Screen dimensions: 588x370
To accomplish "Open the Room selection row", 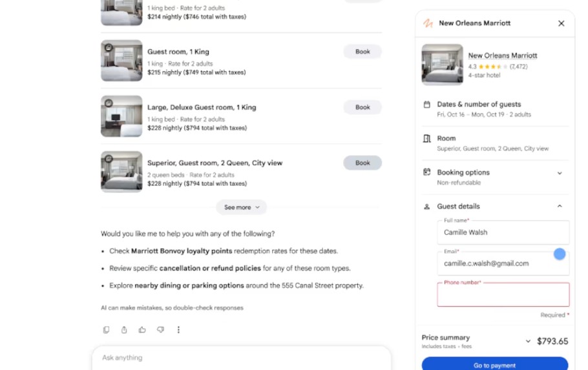I will [x=495, y=143].
